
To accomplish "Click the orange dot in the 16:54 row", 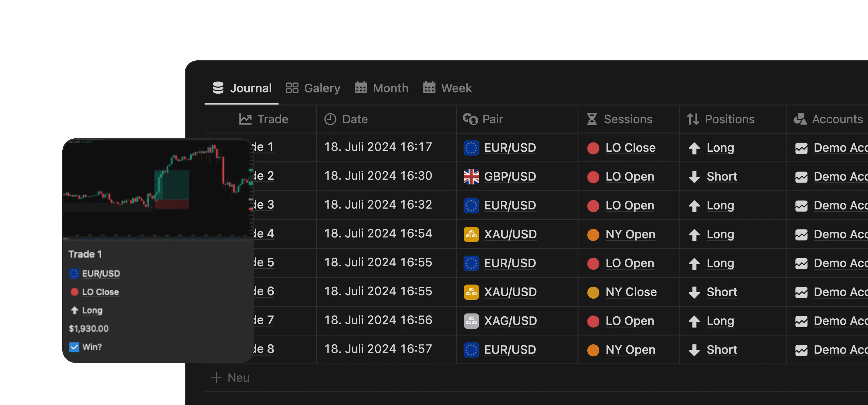I will pyautogui.click(x=593, y=235).
